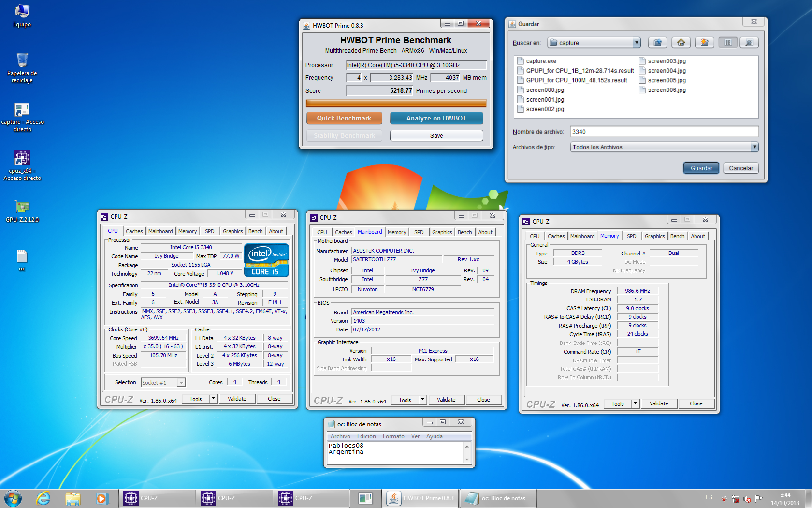
Task: Go to home folder in Guardar dialog
Action: point(681,43)
